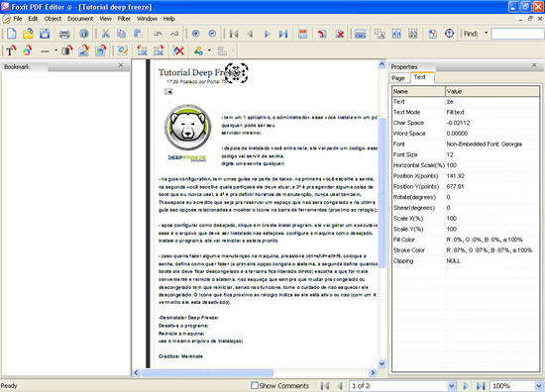Viewport: 545px width, 392px height.
Task: Open the View menu
Action: [105, 19]
